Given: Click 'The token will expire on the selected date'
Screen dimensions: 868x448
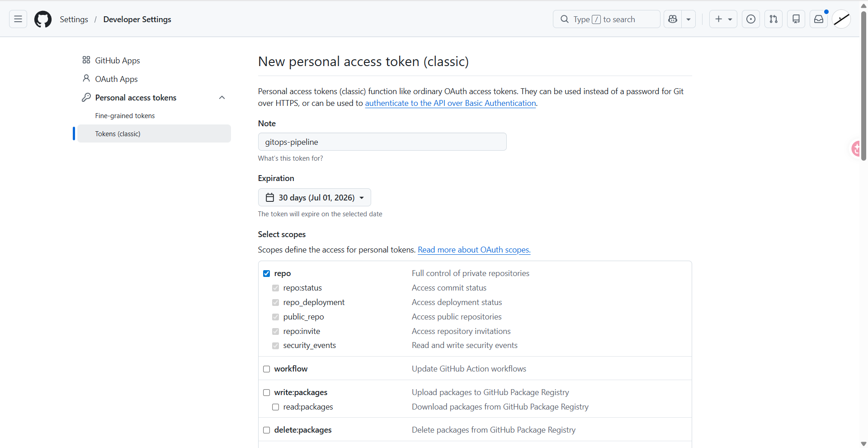Looking at the screenshot, I should pyautogui.click(x=320, y=214).
